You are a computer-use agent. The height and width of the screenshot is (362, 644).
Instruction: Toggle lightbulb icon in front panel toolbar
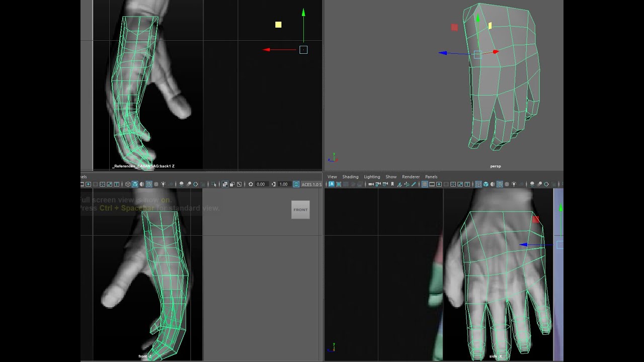pos(163,184)
